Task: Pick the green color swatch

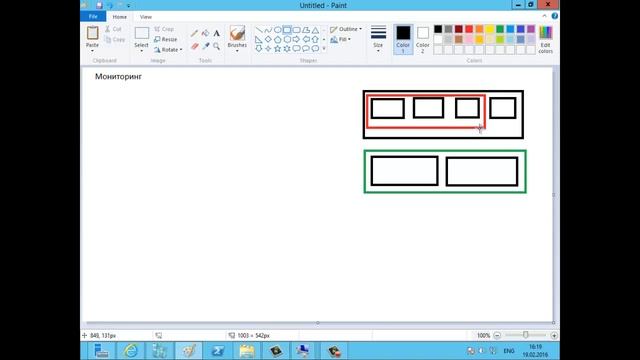Action: [x=500, y=29]
